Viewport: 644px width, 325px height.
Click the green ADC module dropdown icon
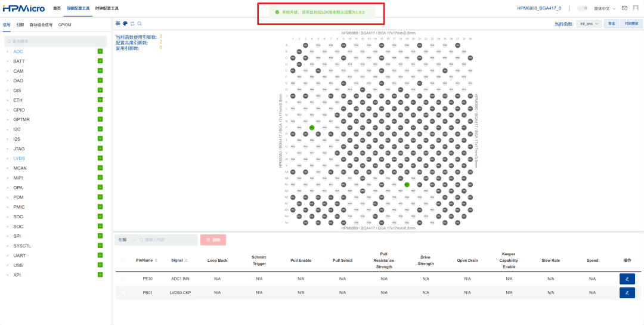100,51
